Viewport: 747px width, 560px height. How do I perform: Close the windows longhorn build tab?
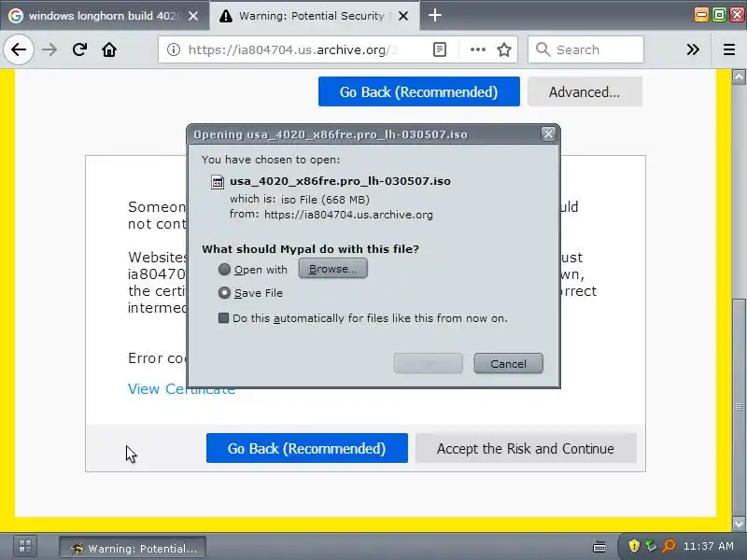tap(193, 16)
